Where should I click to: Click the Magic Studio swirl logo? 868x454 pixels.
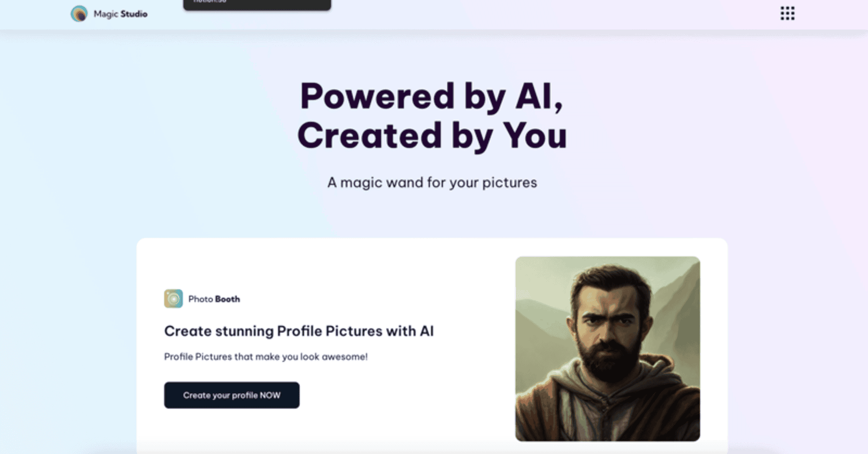79,14
